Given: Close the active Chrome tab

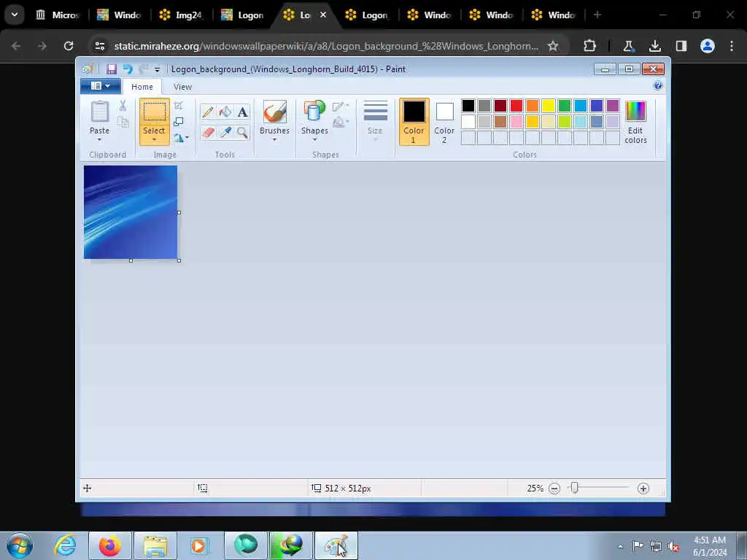Looking at the screenshot, I should click(x=323, y=15).
